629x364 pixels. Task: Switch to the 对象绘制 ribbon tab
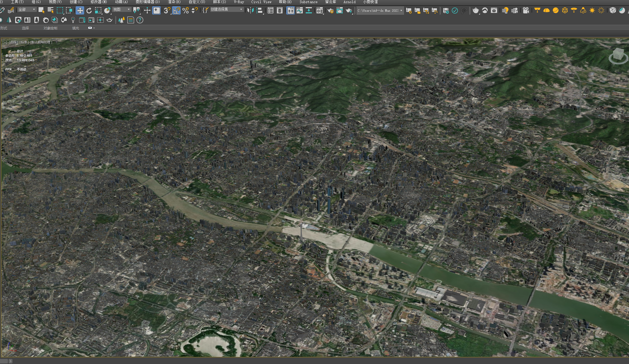(50, 28)
